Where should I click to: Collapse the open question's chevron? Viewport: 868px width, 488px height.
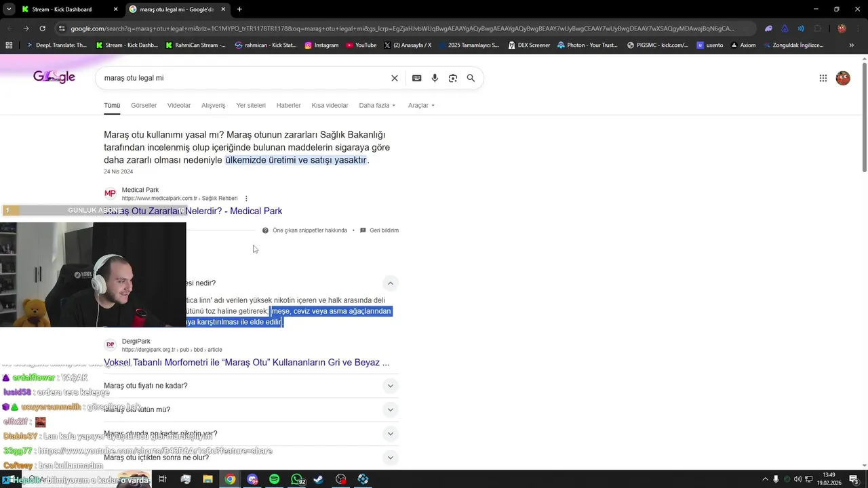coord(390,283)
